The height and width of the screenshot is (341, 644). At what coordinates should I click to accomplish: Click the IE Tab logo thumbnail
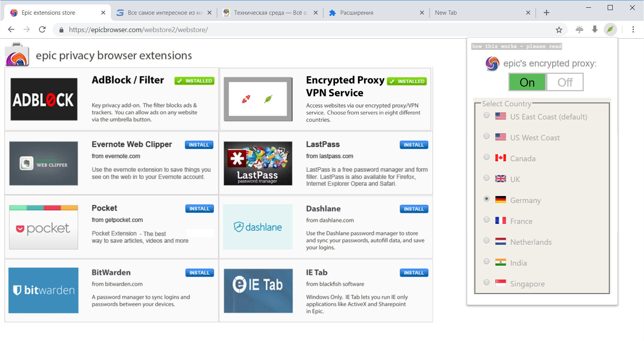pyautogui.click(x=258, y=291)
